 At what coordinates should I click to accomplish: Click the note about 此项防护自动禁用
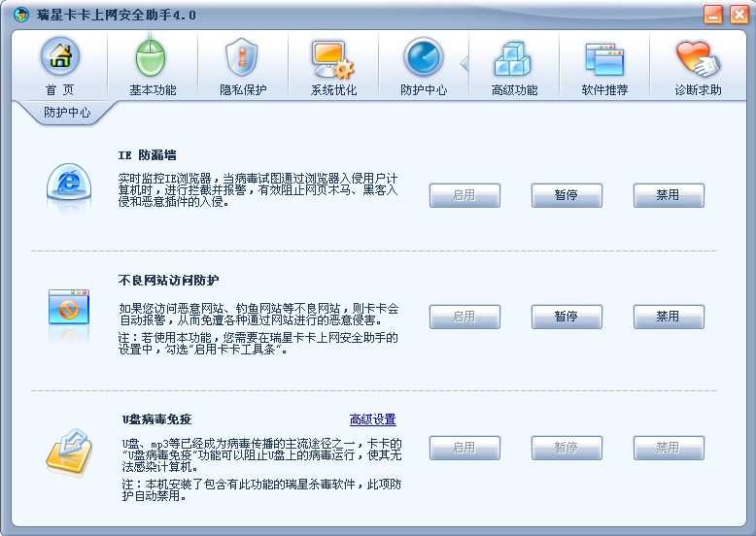pos(261,489)
